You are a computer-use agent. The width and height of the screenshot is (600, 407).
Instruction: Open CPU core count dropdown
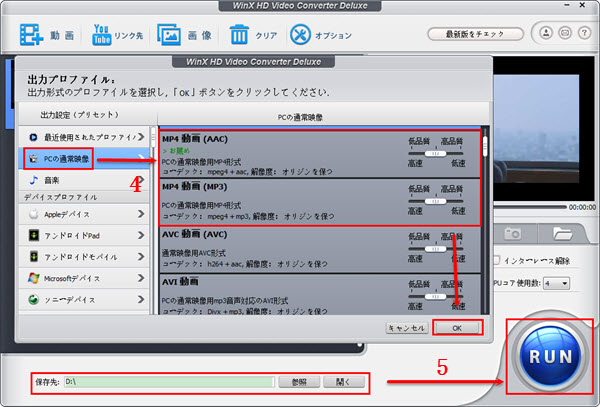click(x=557, y=283)
